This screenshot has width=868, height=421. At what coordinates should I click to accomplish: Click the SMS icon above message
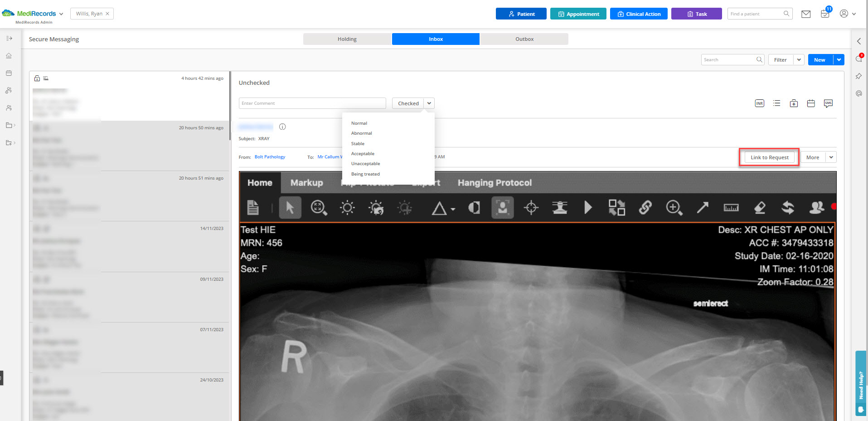tap(828, 103)
